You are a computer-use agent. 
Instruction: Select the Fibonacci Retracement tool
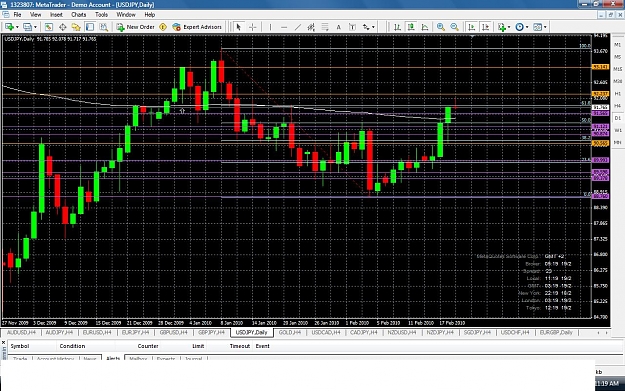(325, 27)
